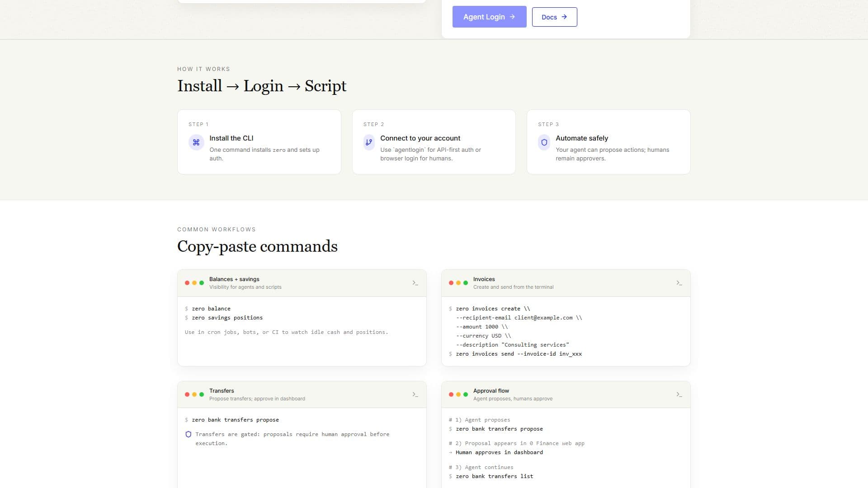Screen dimensions: 868x488
Task: Click '# 1) Agent proposes' comment line
Action: coord(479,420)
